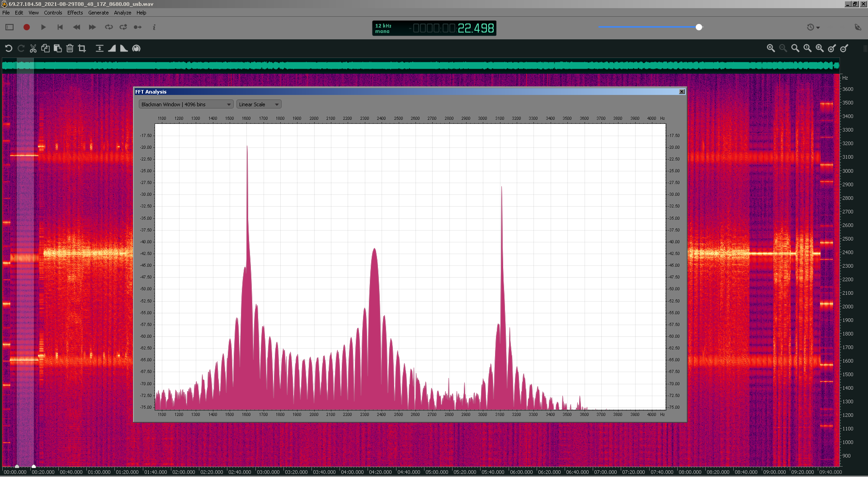868x477 pixels.
Task: Open the Blackman Window 4096 bins dropdown
Action: pos(186,104)
